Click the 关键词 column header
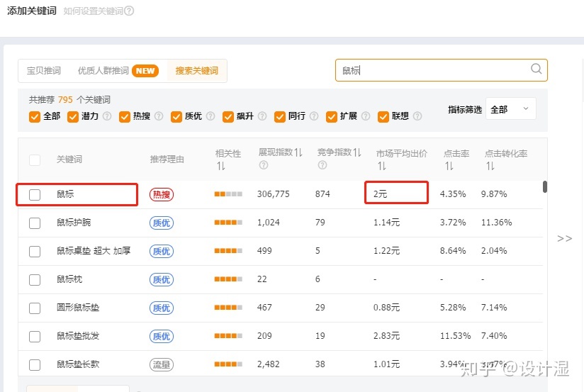The height and width of the screenshot is (392, 584). coord(69,159)
